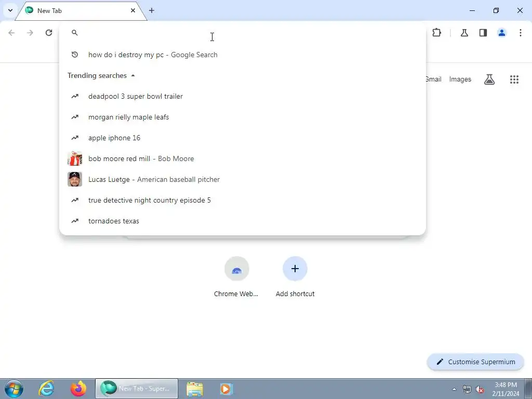
Task: Open Windows Media Player from taskbar
Action: 227,389
